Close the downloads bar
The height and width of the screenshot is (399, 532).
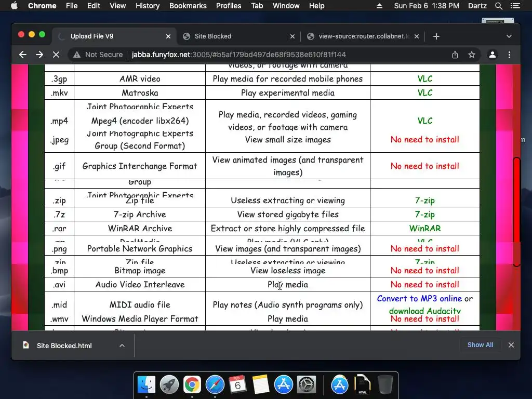[511, 345]
